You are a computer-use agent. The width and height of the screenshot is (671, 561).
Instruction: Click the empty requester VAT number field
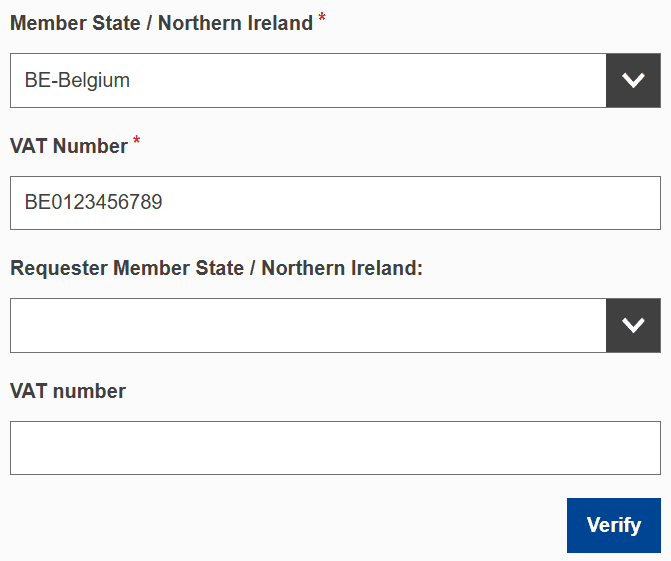[x=335, y=448]
